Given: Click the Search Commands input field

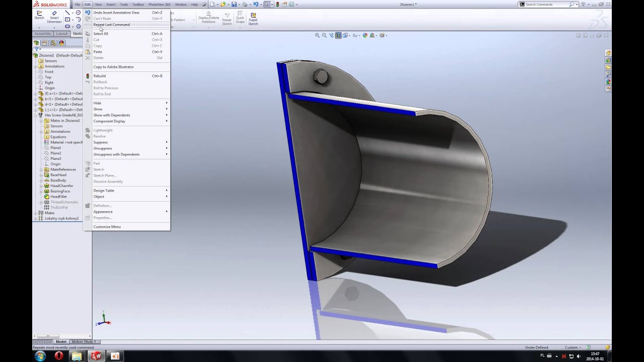Looking at the screenshot, I should [x=547, y=5].
